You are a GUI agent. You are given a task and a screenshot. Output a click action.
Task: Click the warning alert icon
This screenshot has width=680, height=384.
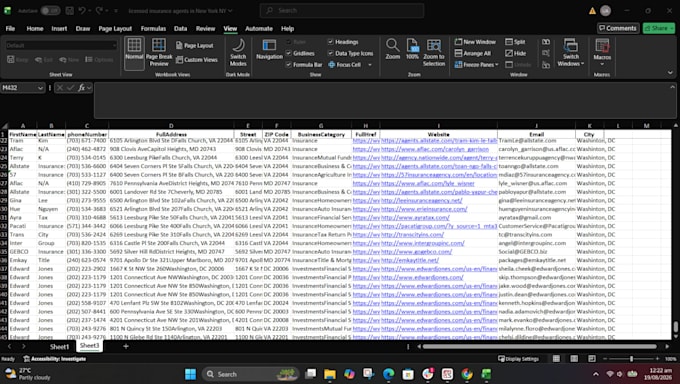pos(592,11)
